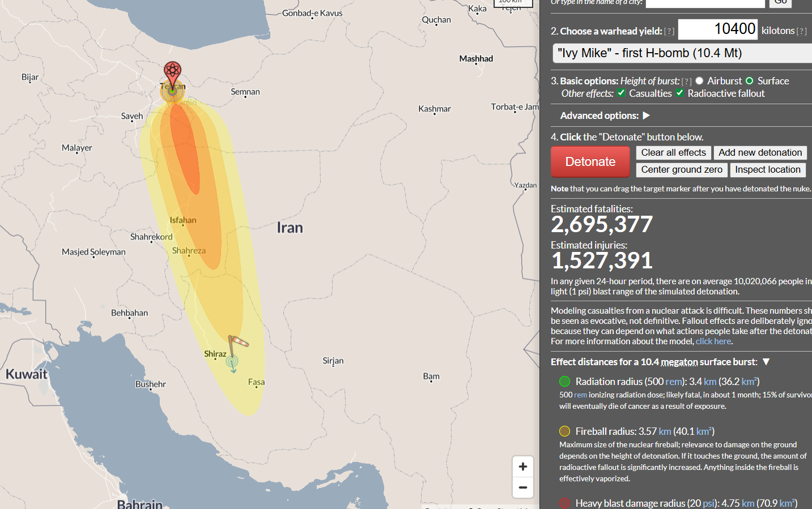812x509 pixels.
Task: Click the Kashmar city label on map
Action: coord(435,109)
